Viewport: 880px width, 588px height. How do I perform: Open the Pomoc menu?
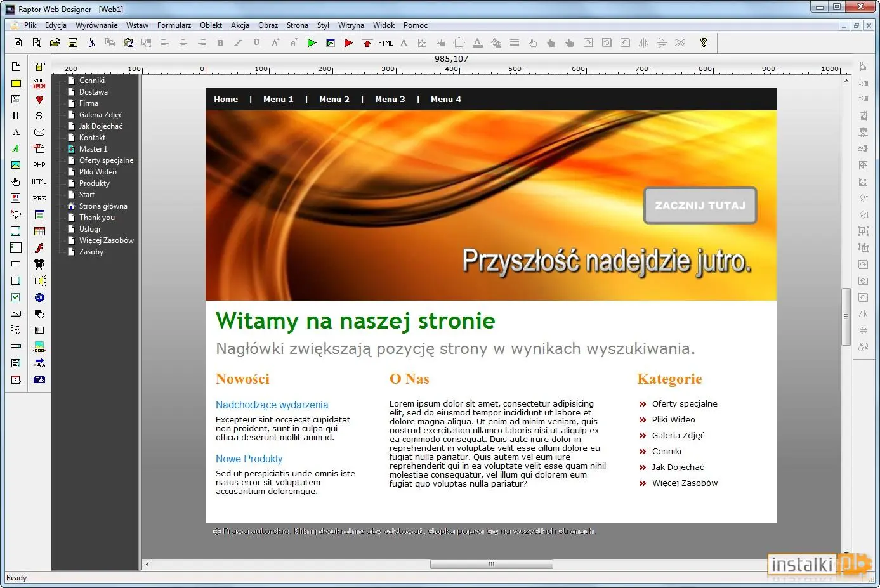pyautogui.click(x=416, y=25)
